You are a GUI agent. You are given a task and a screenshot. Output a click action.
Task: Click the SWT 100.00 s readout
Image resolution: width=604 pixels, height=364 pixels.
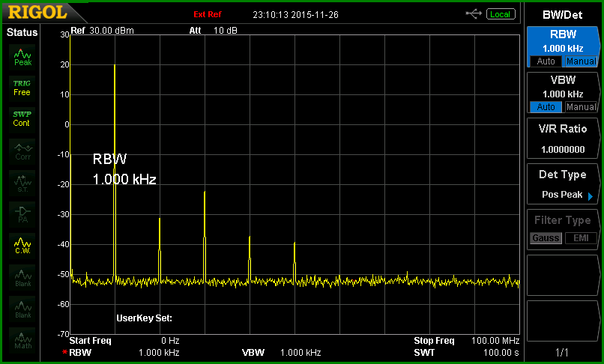click(466, 353)
